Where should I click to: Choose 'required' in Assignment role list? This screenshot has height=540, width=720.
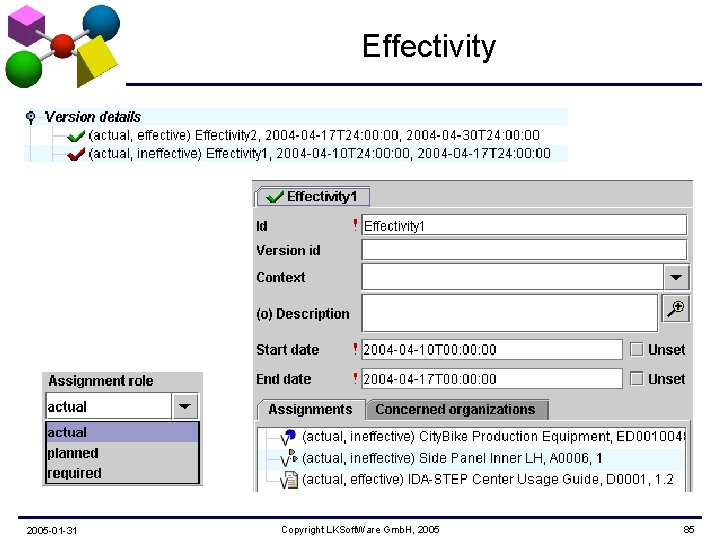(122, 473)
